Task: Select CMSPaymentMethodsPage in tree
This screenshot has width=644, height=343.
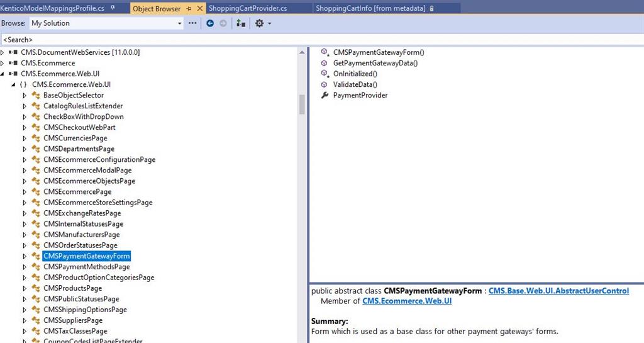Action: click(87, 267)
